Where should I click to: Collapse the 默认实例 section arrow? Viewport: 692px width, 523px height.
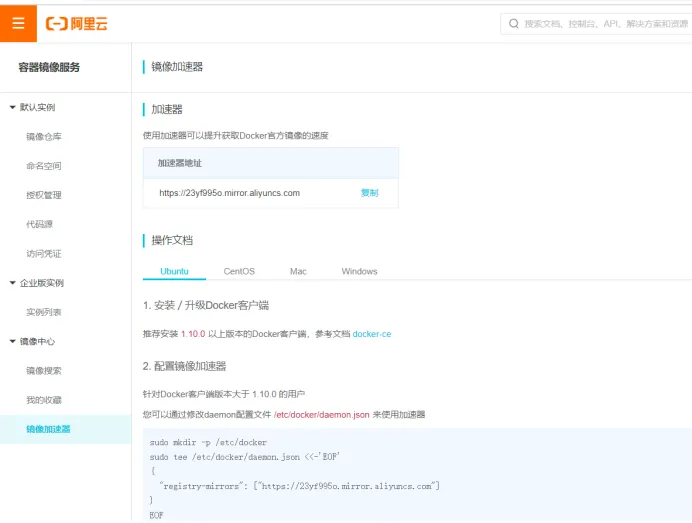(x=12, y=107)
